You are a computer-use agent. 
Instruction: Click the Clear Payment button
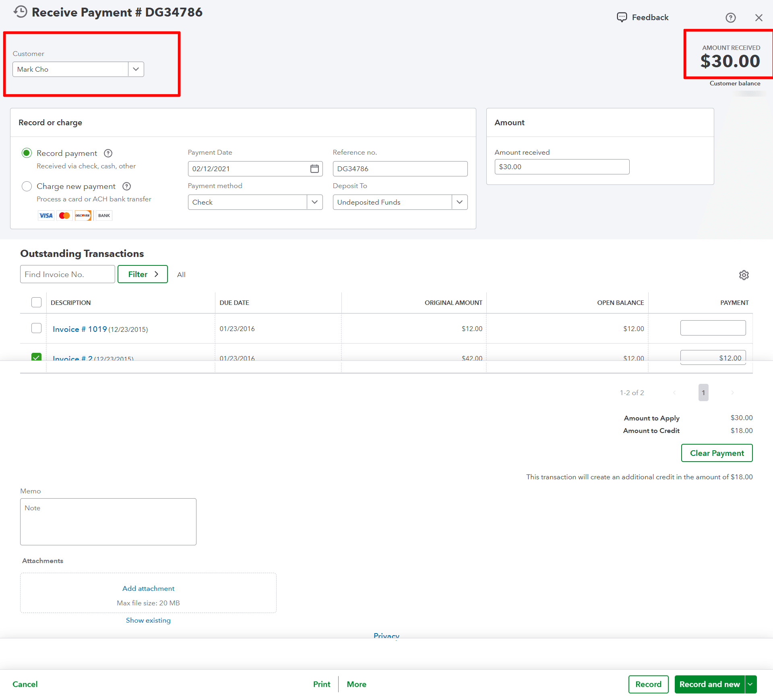coord(717,453)
